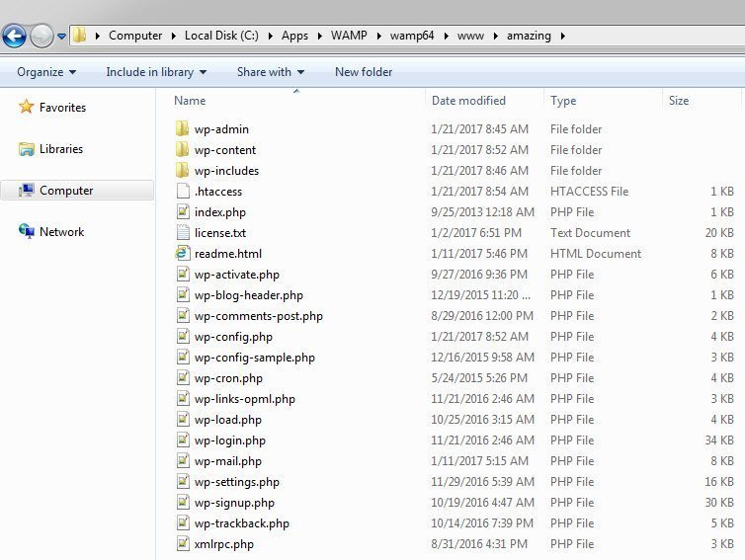Sort files by the Name column header
The width and height of the screenshot is (745, 560).
tap(190, 101)
